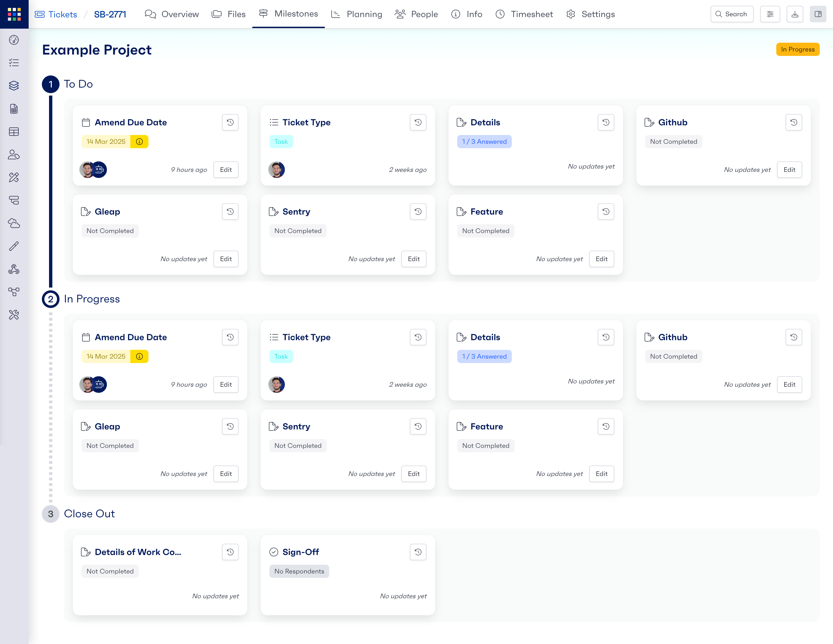This screenshot has height=644, width=833.
Task: View history of In Progress Amend Due Date
Action: [230, 337]
